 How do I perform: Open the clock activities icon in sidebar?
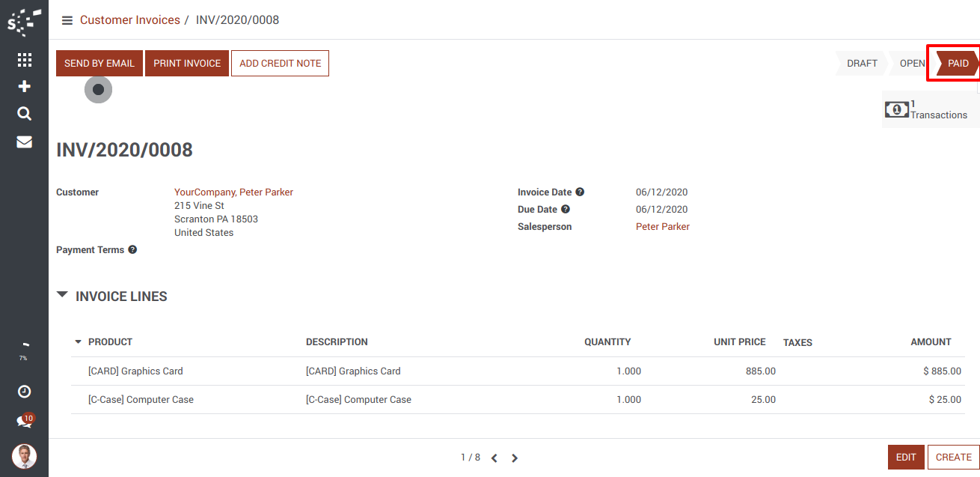(x=24, y=392)
